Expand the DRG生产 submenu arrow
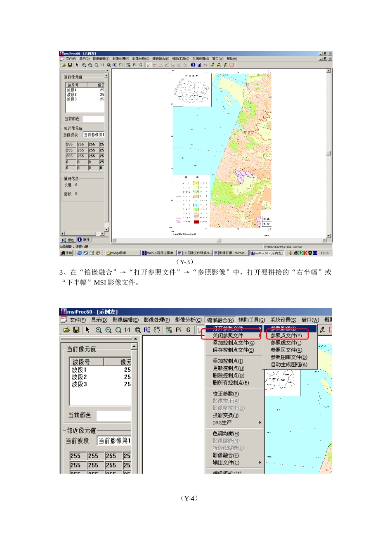 coord(260,423)
